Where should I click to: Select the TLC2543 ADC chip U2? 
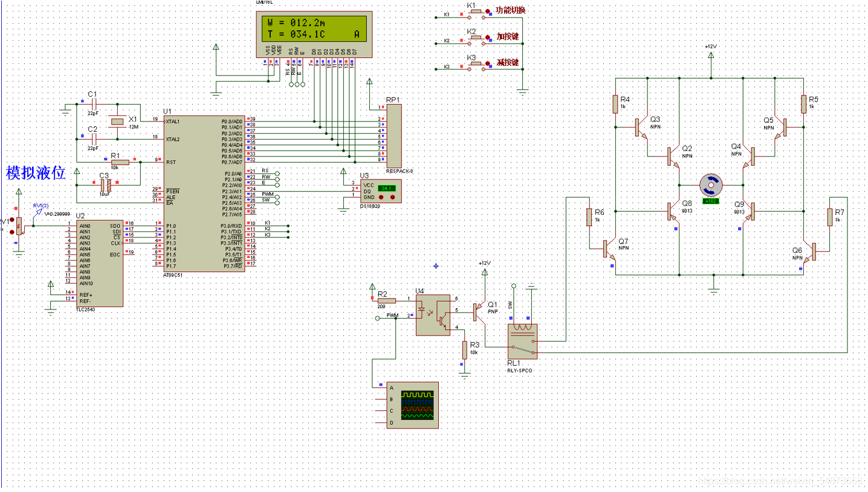(99, 263)
